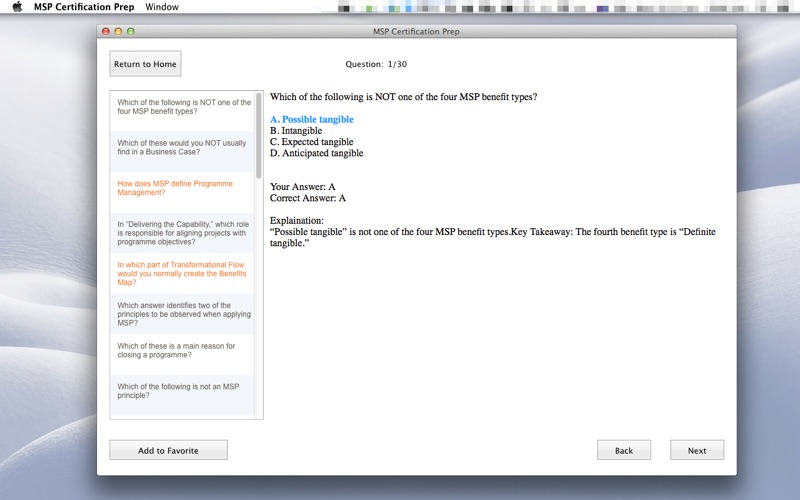
Task: Open the MSP Certification Prep app menu
Action: click(x=84, y=7)
